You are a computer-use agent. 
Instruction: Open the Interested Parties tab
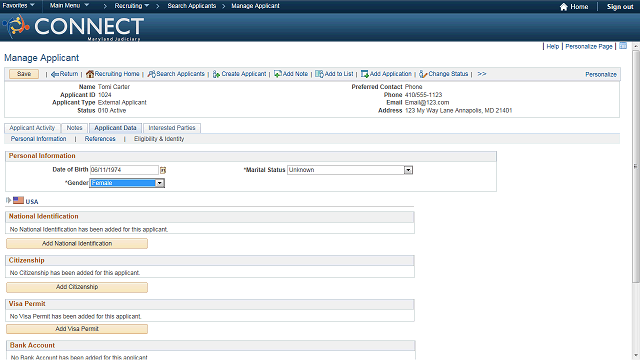pos(172,128)
